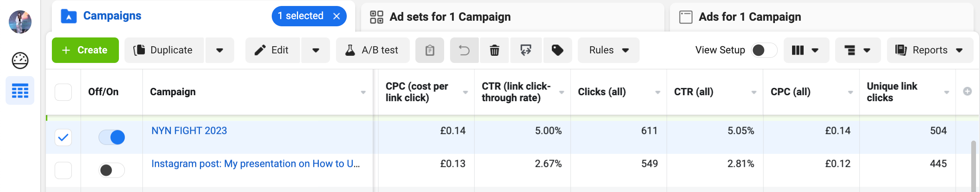
Task: Click the discard drafts icon
Action: (x=526, y=50)
